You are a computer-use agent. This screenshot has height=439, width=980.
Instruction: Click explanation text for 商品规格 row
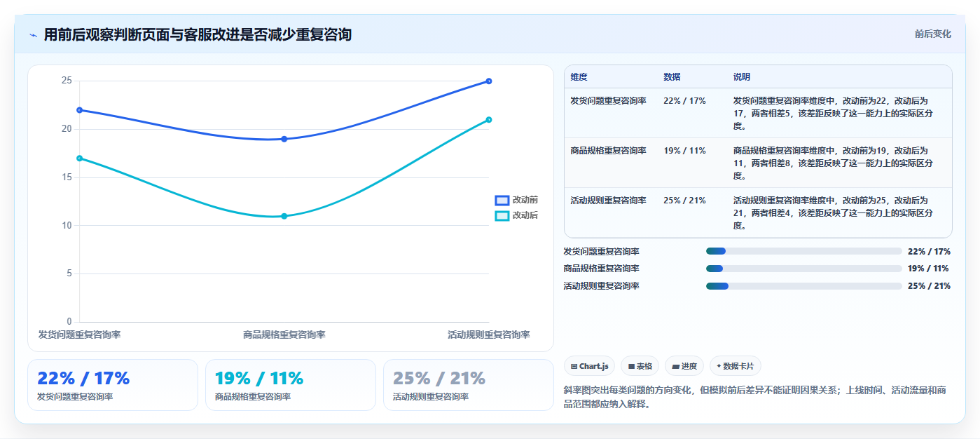pos(834,163)
